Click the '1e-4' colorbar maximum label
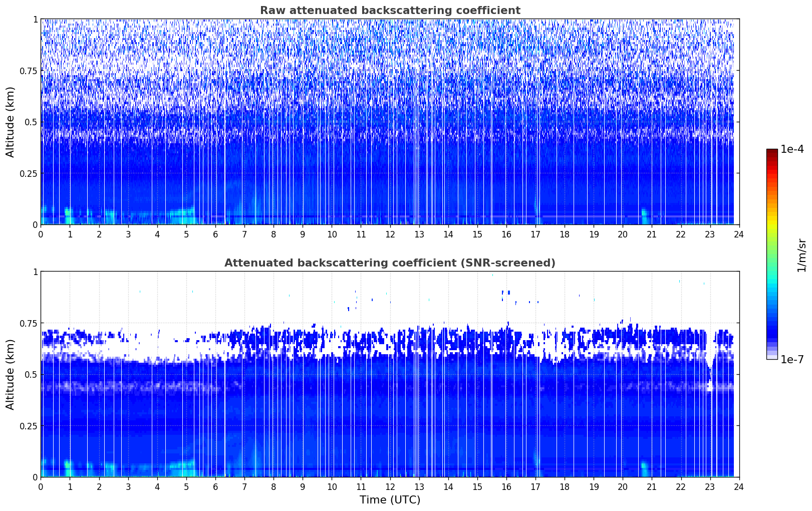Viewport: 812px width, 511px height. (792, 149)
